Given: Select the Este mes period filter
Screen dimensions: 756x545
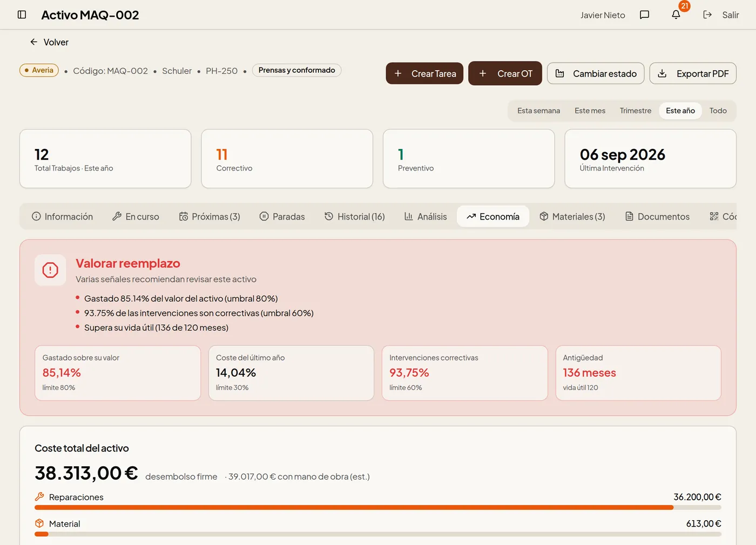Looking at the screenshot, I should (590, 111).
